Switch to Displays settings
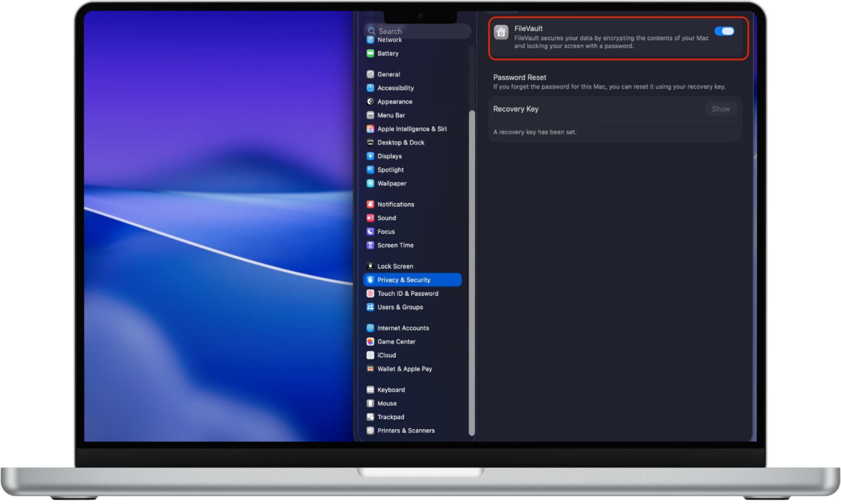Viewport: 841px width, 504px height. pyautogui.click(x=389, y=156)
